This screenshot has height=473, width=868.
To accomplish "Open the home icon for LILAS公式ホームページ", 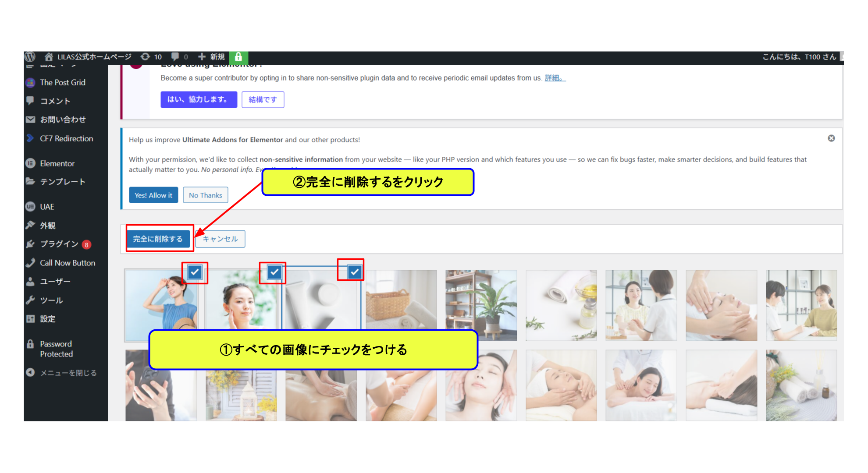I will point(49,56).
